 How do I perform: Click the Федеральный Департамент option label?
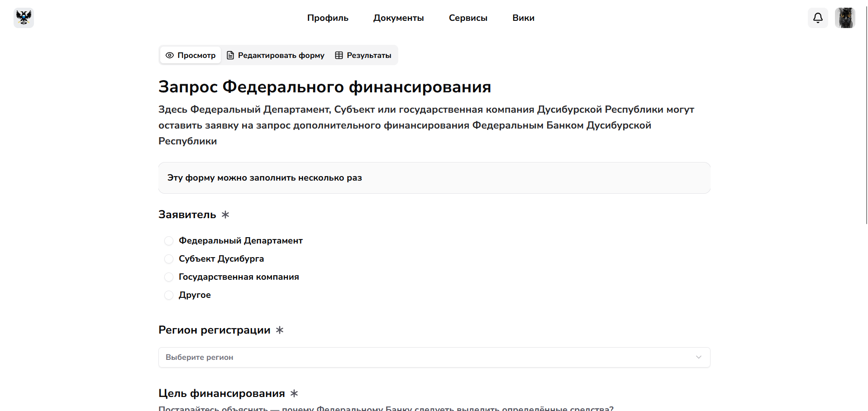click(x=240, y=241)
